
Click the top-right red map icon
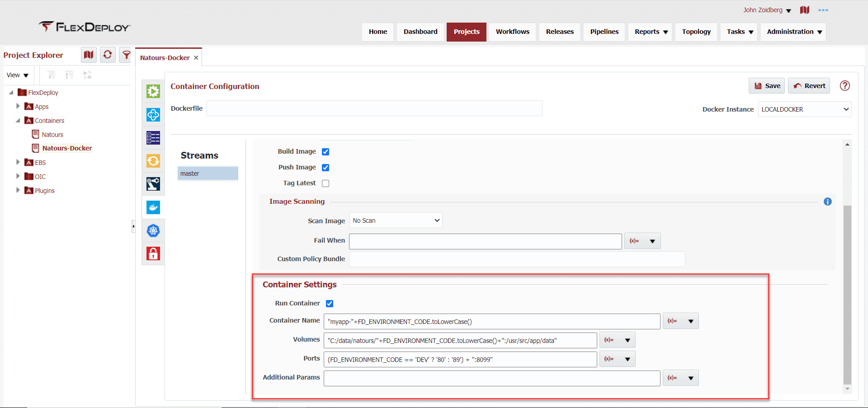pyautogui.click(x=805, y=10)
